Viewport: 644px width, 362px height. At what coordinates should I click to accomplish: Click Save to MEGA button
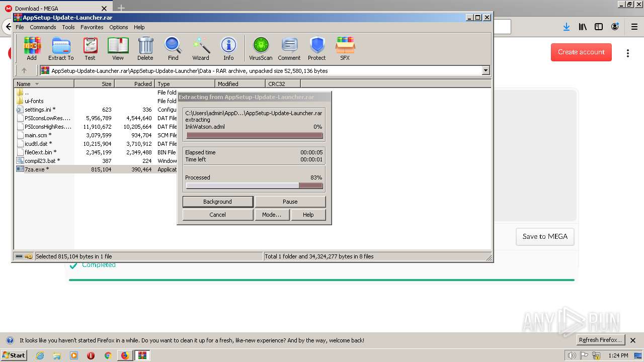(x=545, y=237)
